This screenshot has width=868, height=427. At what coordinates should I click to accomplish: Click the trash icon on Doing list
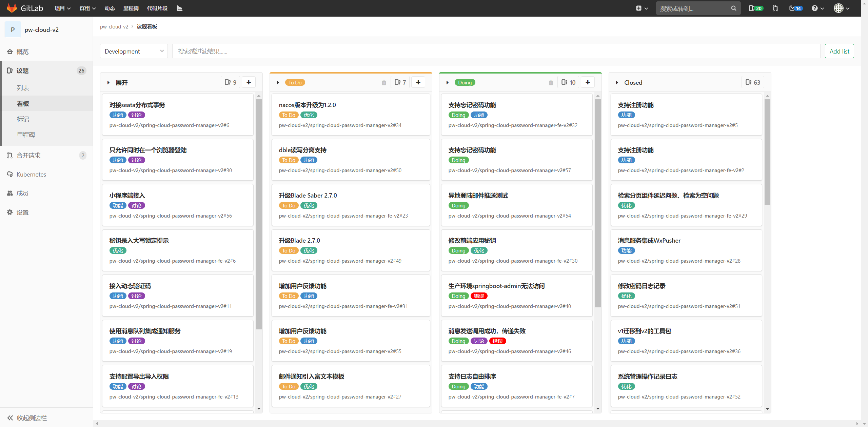(551, 82)
